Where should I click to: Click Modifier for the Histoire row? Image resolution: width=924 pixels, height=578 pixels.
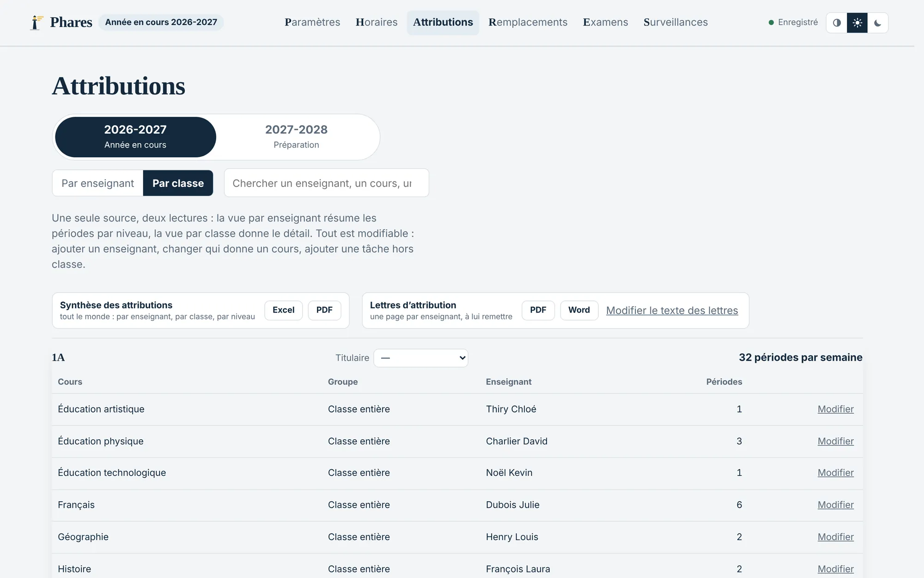(835, 569)
